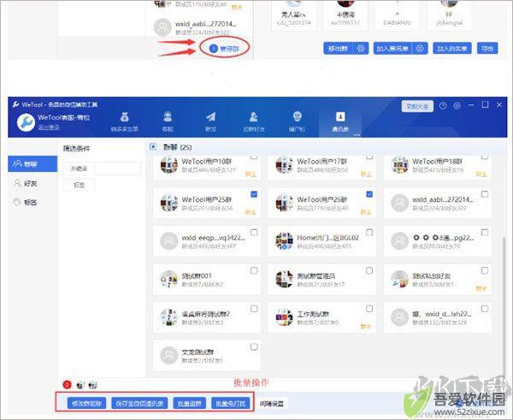Open the settings gear in title bar
The image size is (513, 420).
point(457,106)
